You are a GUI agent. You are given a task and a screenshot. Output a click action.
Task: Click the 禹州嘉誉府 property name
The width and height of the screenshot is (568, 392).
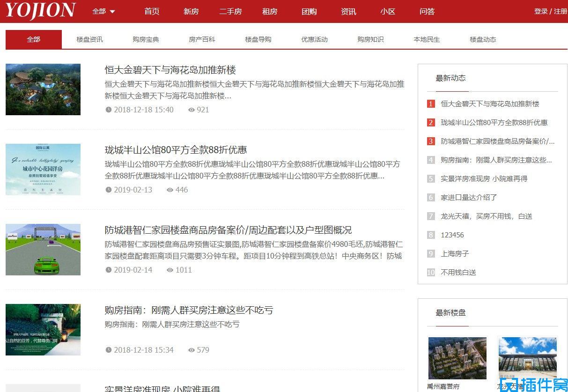(x=443, y=387)
